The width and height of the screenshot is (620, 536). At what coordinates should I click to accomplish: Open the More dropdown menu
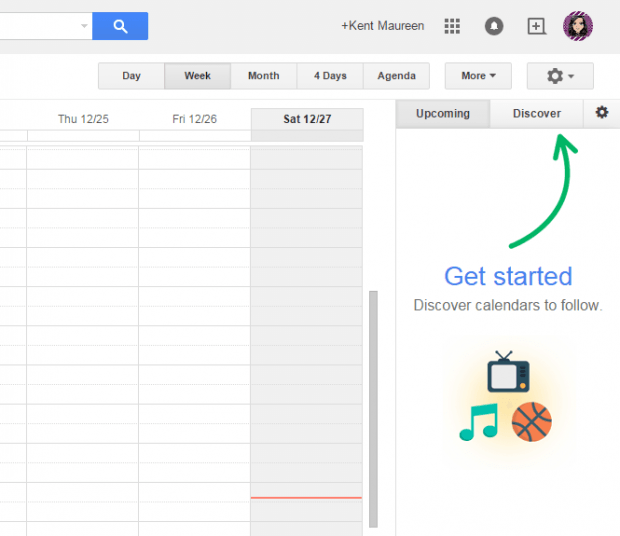[479, 76]
